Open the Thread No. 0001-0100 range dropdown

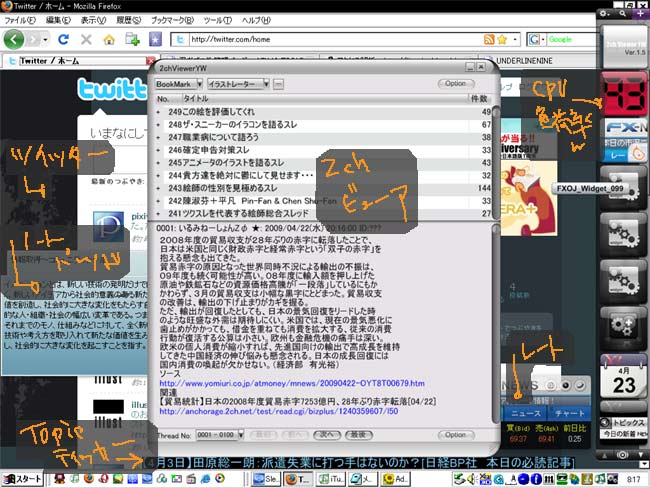[219, 435]
